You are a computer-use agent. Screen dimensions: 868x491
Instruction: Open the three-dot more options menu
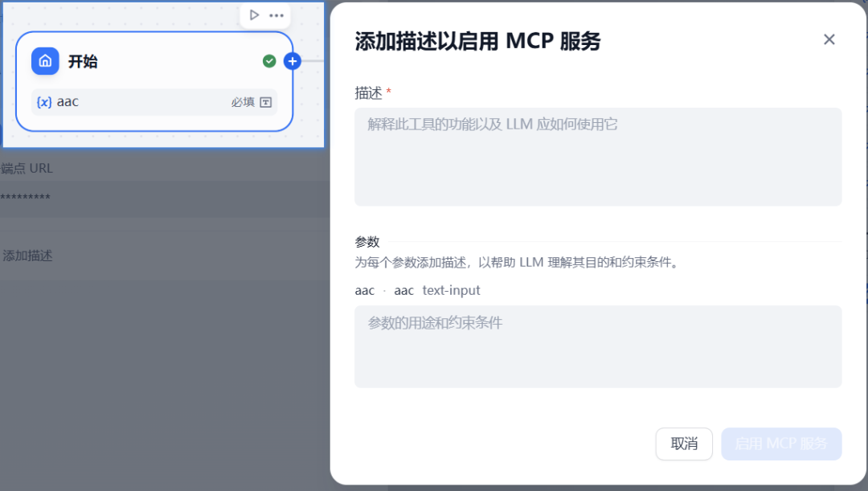(x=276, y=15)
